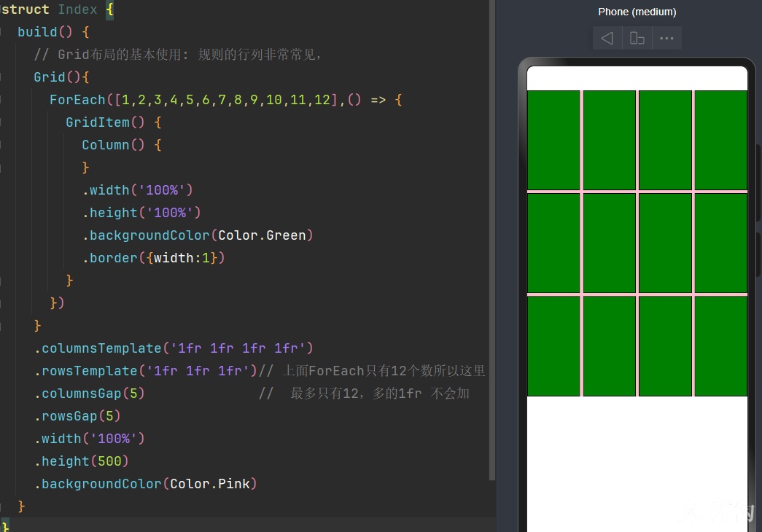Image resolution: width=762 pixels, height=532 pixels.
Task: Click the ForEach keyword
Action: [x=77, y=100]
